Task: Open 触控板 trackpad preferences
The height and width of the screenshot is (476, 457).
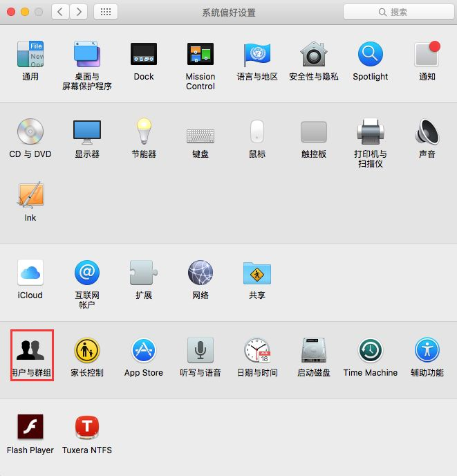Action: coord(313,131)
